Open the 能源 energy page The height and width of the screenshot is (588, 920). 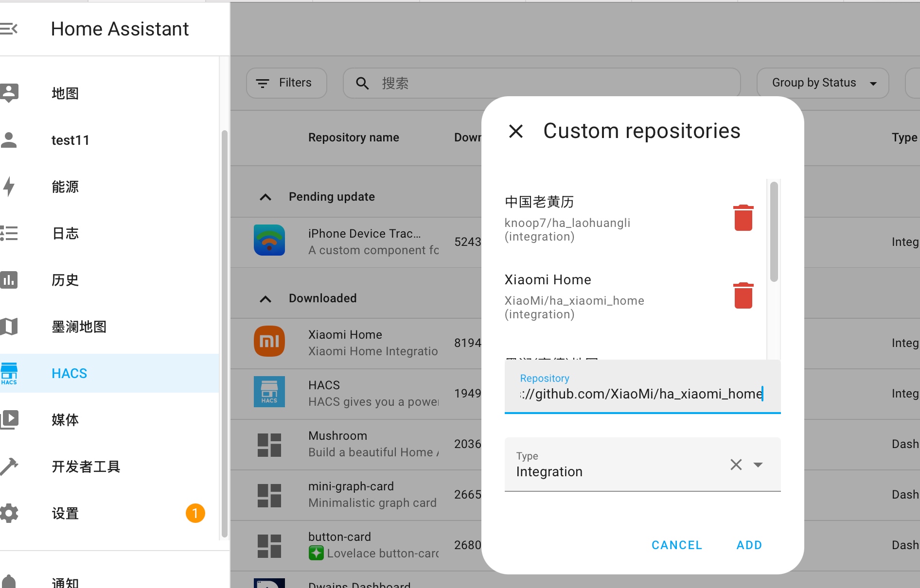[109, 187]
